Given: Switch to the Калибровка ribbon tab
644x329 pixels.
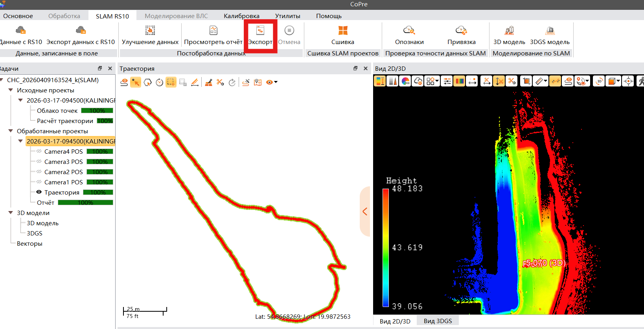Looking at the screenshot, I should pyautogui.click(x=241, y=16).
